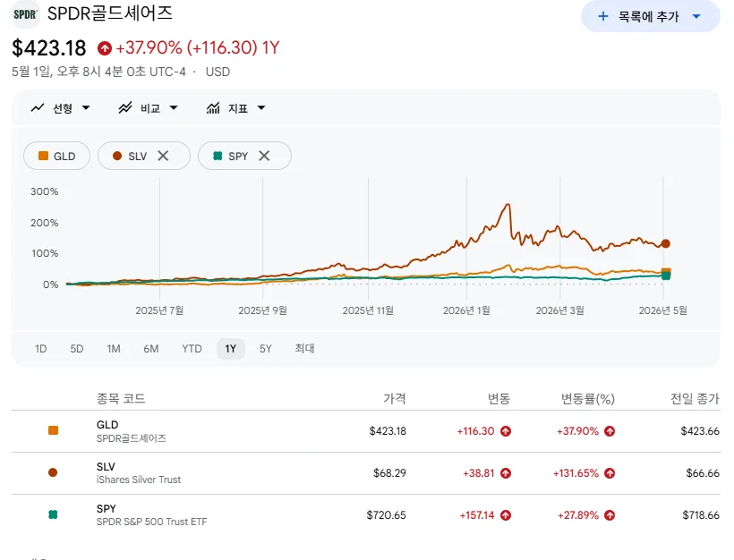Click the SLV row brown dot icon
Viewport: 734px width, 560px height.
[x=53, y=472]
